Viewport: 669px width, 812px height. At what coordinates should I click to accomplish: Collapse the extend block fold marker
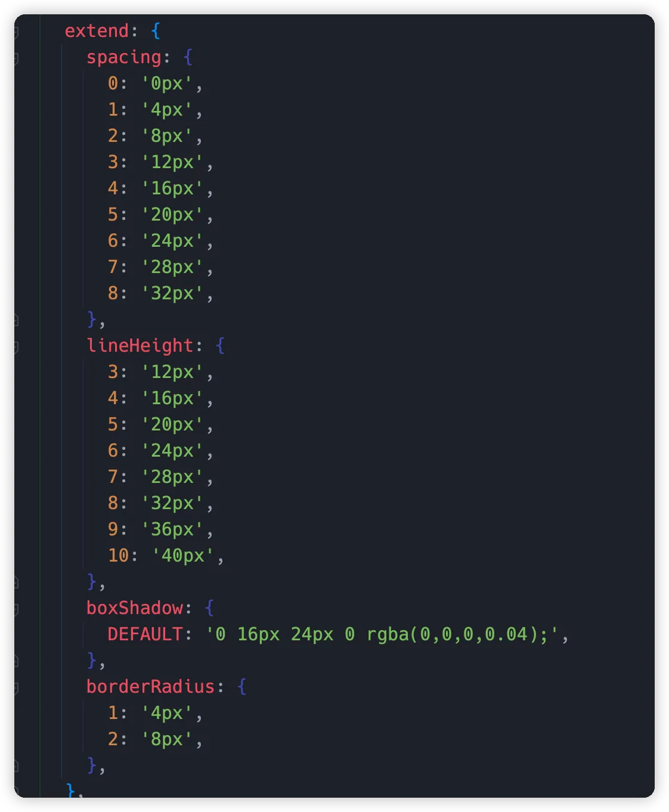(x=16, y=32)
